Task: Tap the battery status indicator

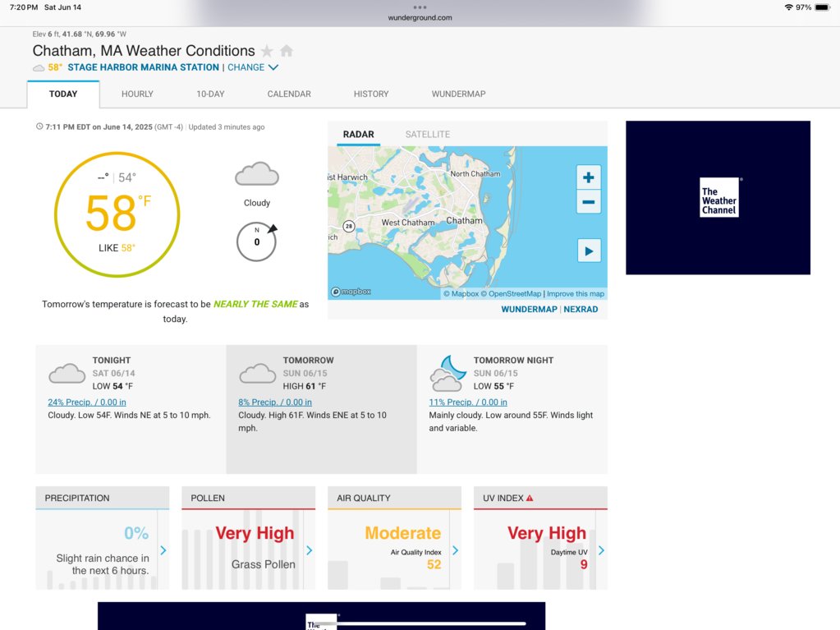Action: click(x=822, y=7)
